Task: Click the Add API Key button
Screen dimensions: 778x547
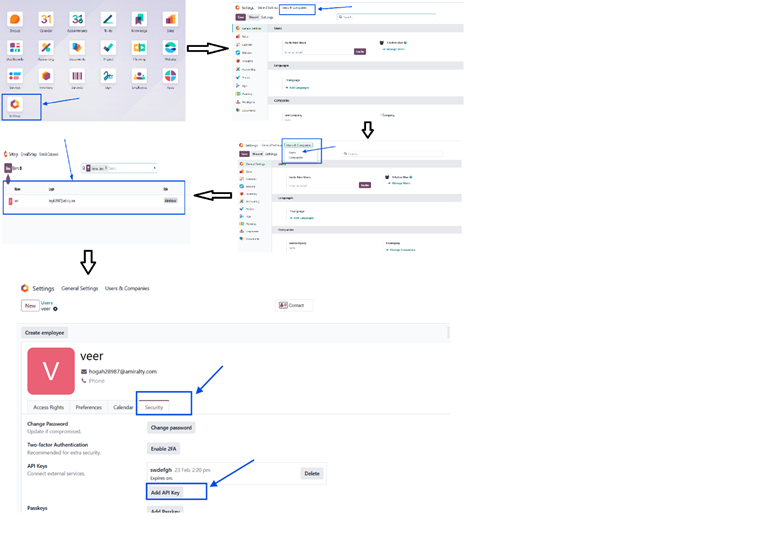Action: coord(165,492)
